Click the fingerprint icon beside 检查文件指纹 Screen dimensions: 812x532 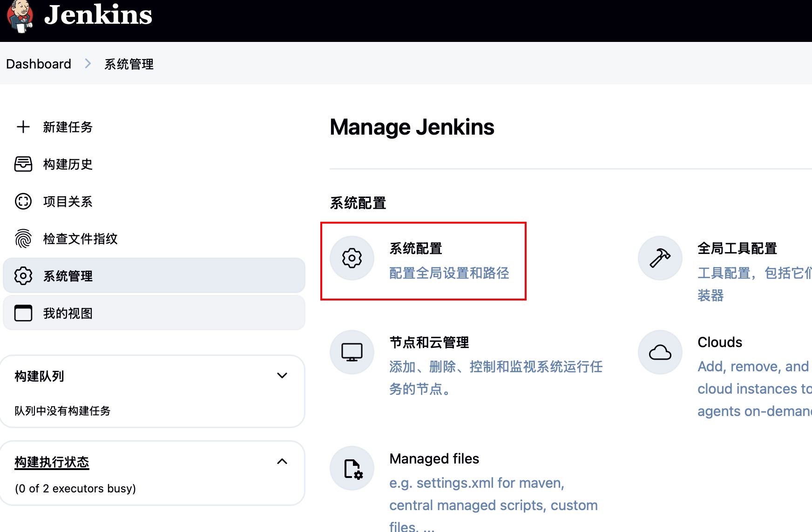tap(23, 239)
